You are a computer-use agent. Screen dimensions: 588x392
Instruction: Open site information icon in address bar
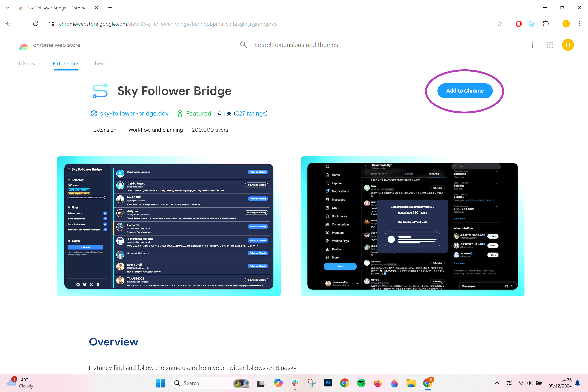pyautogui.click(x=51, y=24)
